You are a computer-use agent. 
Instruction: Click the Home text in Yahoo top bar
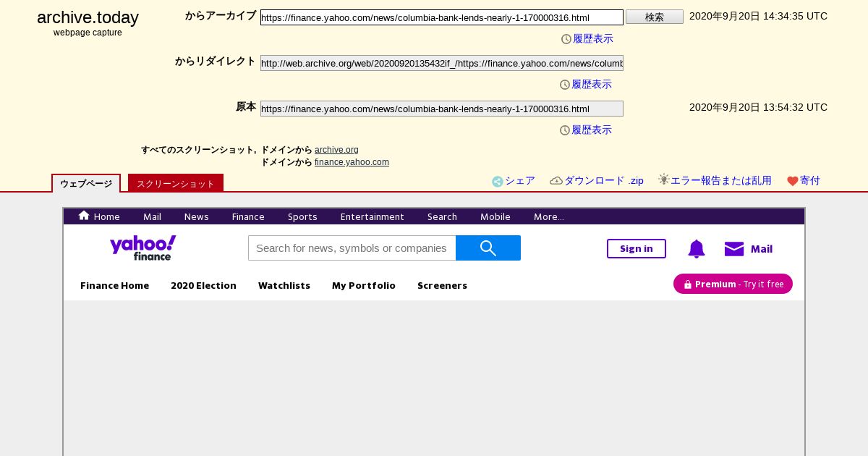pos(107,216)
